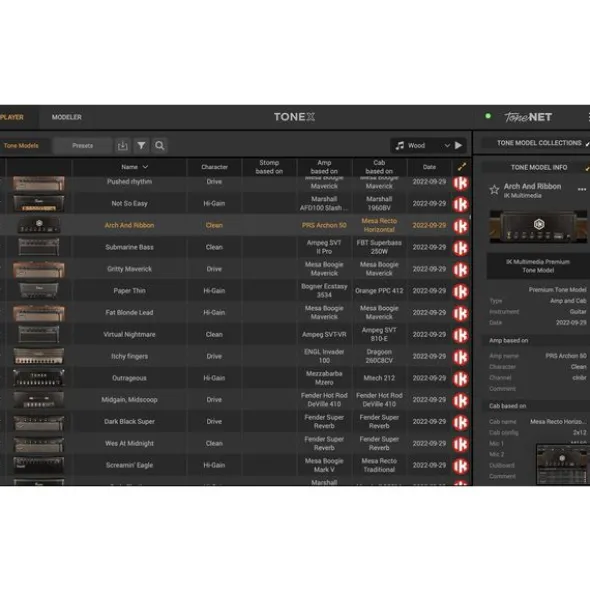Expand the TONE MODEL INFO panel header
The height and width of the screenshot is (591, 590).
click(539, 167)
